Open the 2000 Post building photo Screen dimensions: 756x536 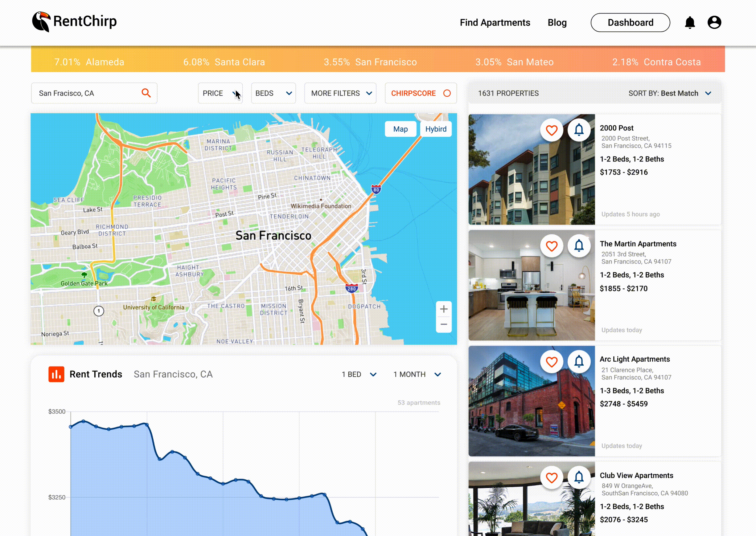pyautogui.click(x=532, y=169)
